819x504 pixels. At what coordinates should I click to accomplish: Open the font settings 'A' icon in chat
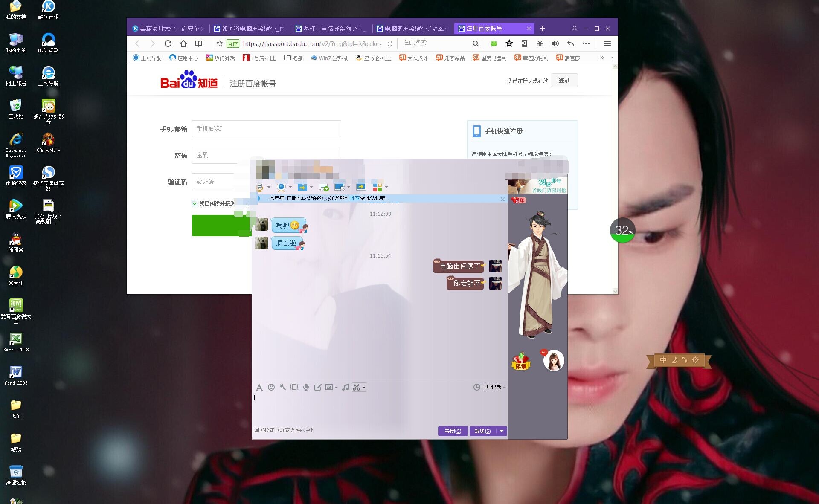259,387
